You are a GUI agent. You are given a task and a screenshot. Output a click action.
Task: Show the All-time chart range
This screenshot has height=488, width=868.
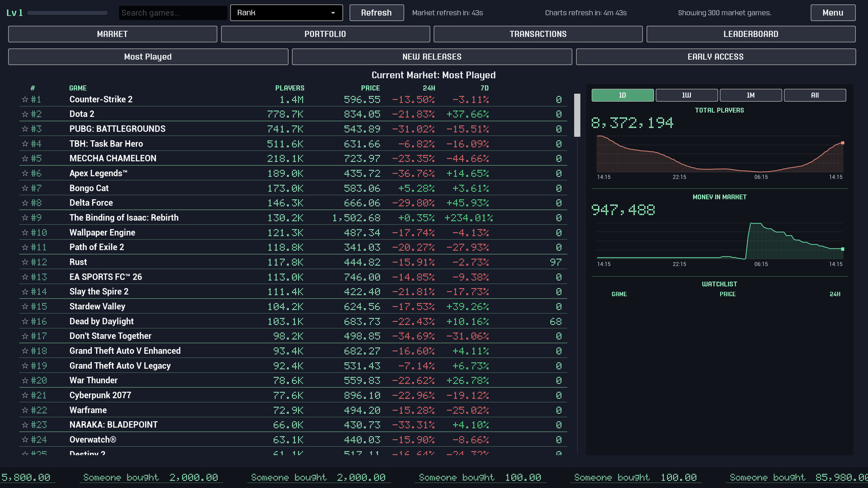[815, 95]
